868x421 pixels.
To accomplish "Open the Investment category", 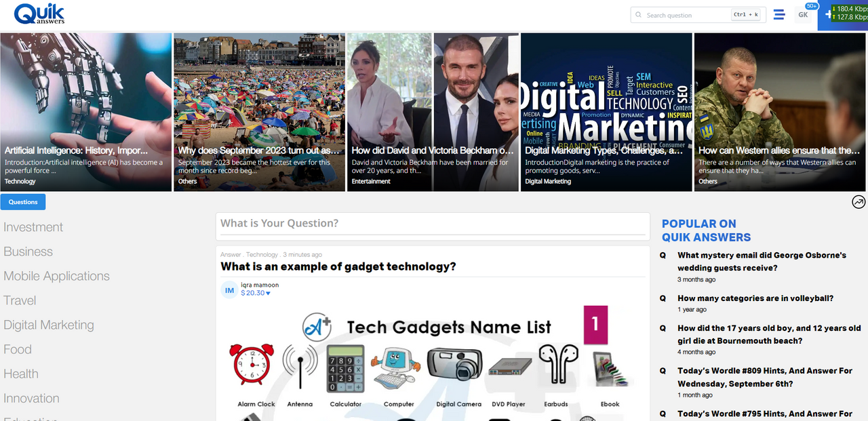I will (33, 227).
